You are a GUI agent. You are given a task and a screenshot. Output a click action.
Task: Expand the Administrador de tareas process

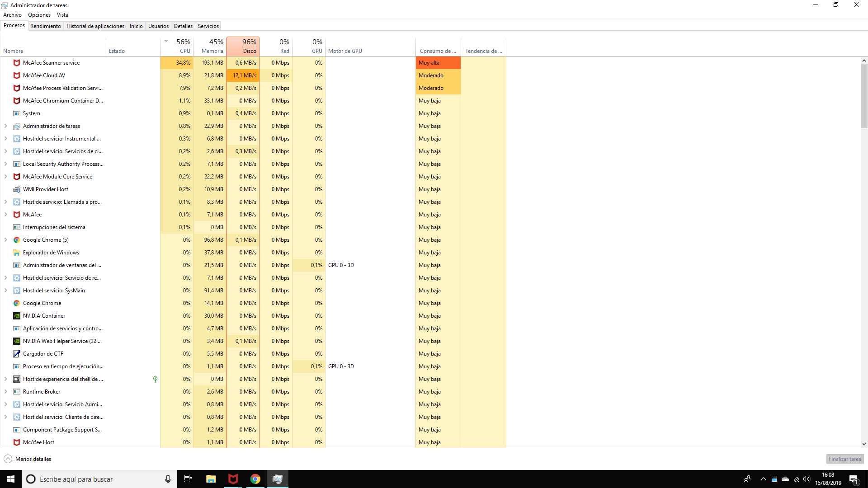pos(6,126)
